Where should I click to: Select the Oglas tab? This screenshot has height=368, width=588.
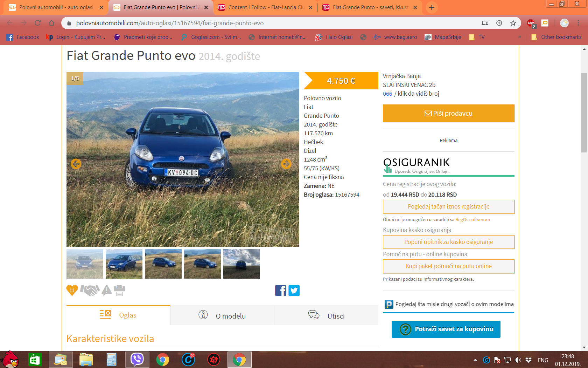(x=118, y=315)
